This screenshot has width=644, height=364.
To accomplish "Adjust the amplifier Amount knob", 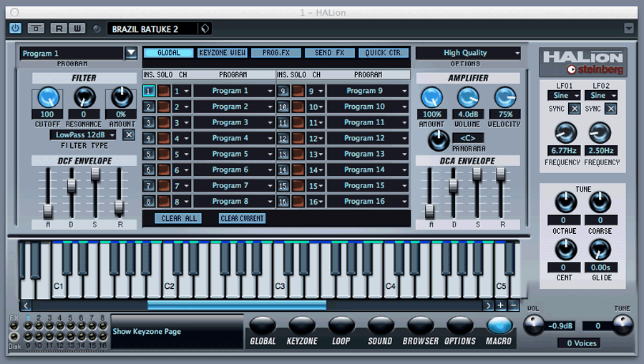I will (x=431, y=98).
